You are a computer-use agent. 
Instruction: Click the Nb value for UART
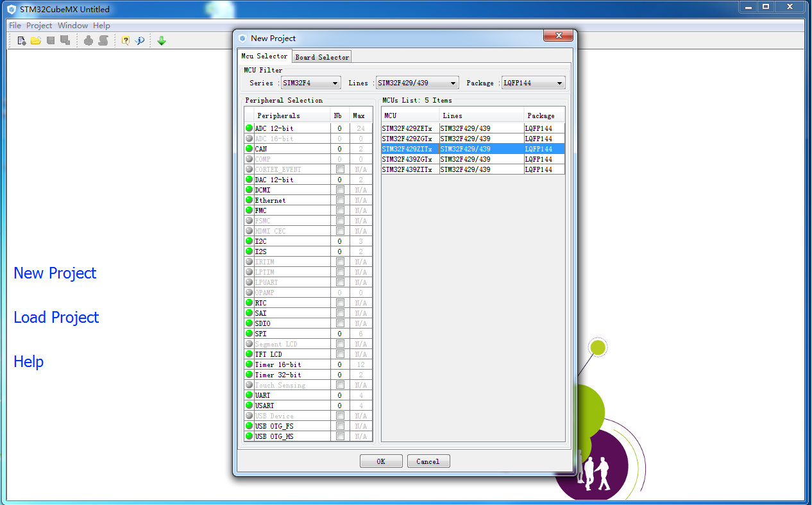[340, 395]
